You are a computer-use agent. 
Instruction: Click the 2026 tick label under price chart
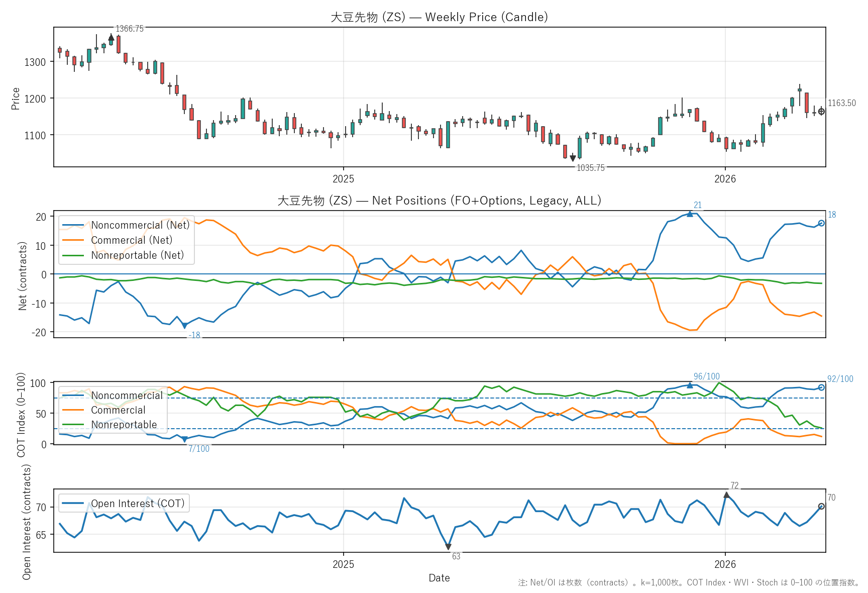[x=725, y=179]
